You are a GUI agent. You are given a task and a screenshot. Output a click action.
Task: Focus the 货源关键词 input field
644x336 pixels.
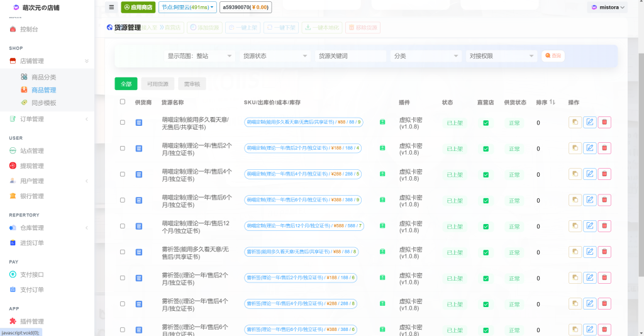tap(350, 56)
